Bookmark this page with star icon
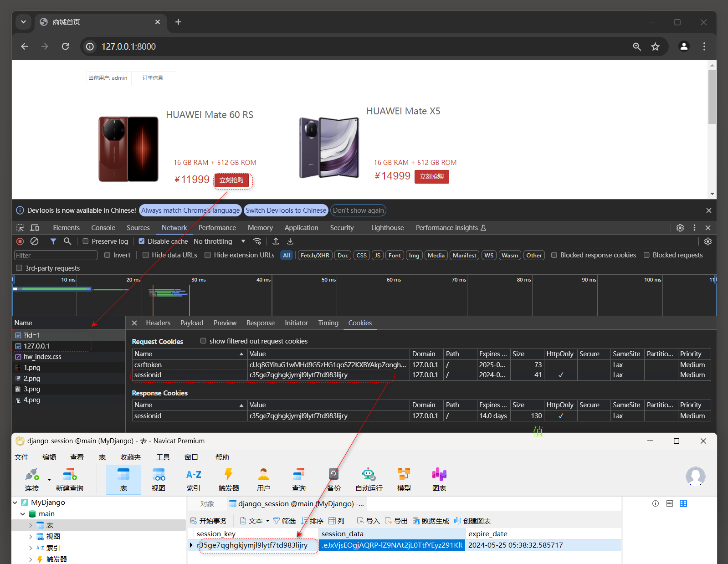The width and height of the screenshot is (728, 564). click(x=655, y=46)
